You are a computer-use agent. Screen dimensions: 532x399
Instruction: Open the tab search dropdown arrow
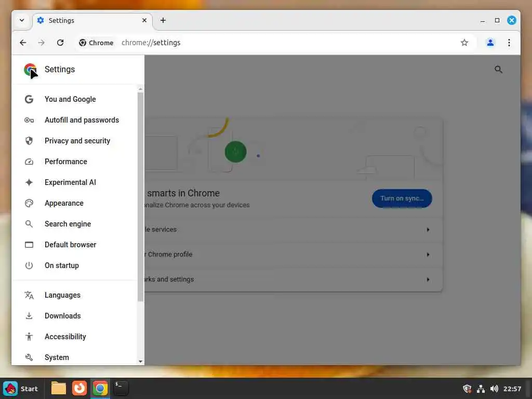22,20
